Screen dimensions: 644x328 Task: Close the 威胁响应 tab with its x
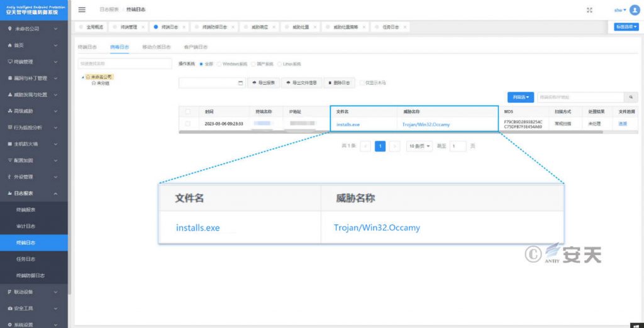pos(274,27)
